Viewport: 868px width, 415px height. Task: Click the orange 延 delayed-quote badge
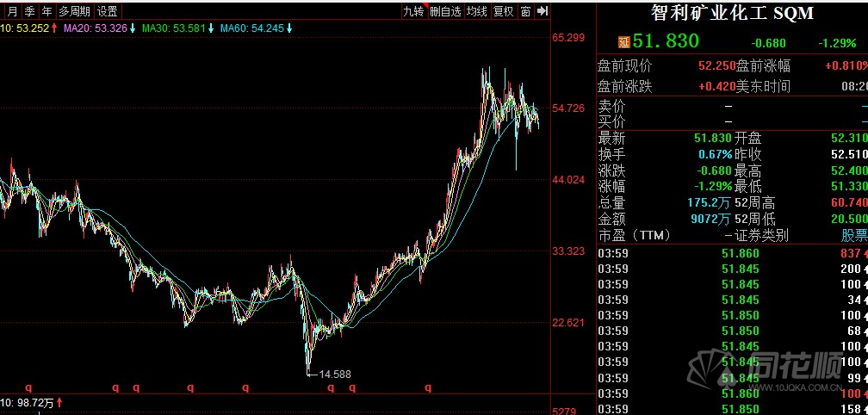pos(623,42)
